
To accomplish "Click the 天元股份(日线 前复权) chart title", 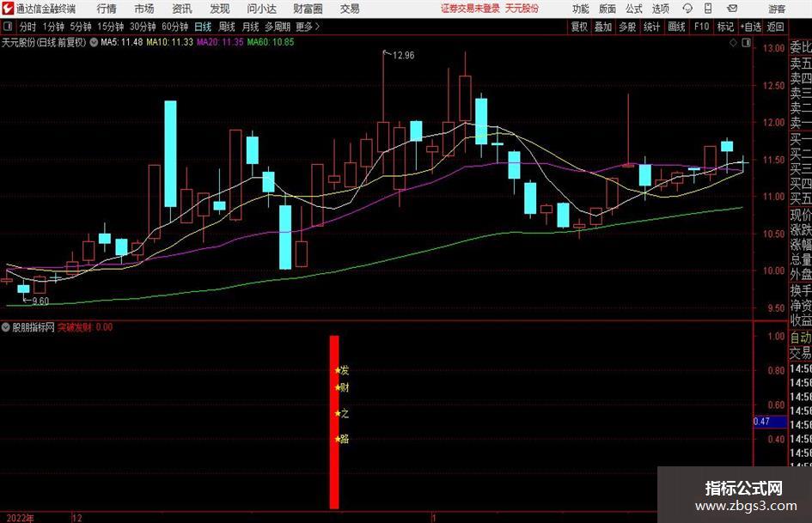I will pos(44,42).
